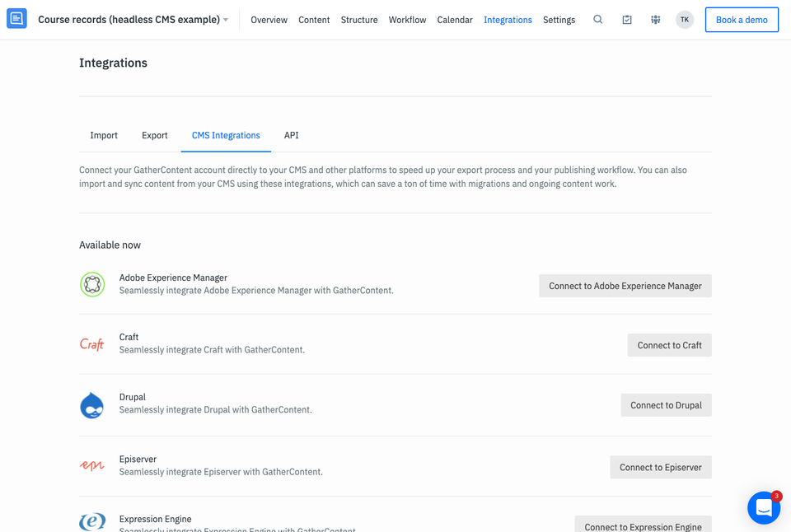The height and width of the screenshot is (532, 791).
Task: Click Connect to Expression Engine button
Action: (643, 525)
